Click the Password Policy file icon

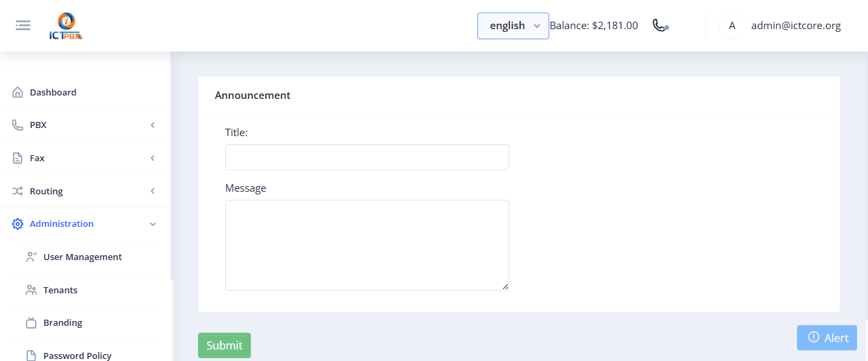point(31,356)
